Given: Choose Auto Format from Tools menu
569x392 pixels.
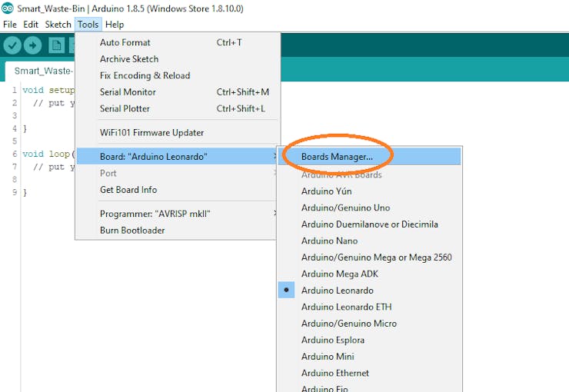Looking at the screenshot, I should (178, 42).
